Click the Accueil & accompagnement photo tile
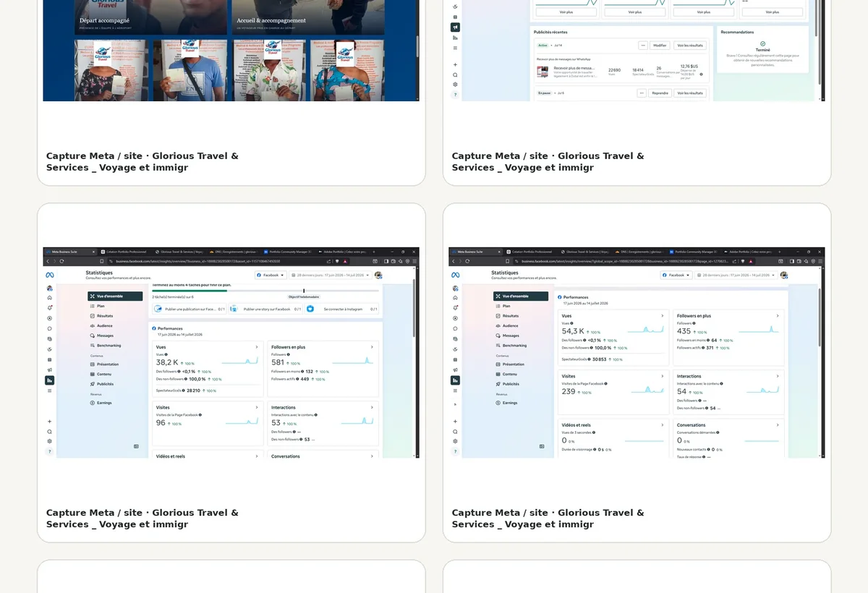The height and width of the screenshot is (593, 868). click(307, 17)
